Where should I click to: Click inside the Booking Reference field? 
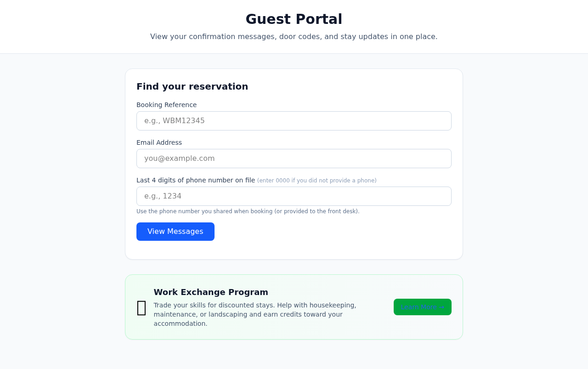294,121
